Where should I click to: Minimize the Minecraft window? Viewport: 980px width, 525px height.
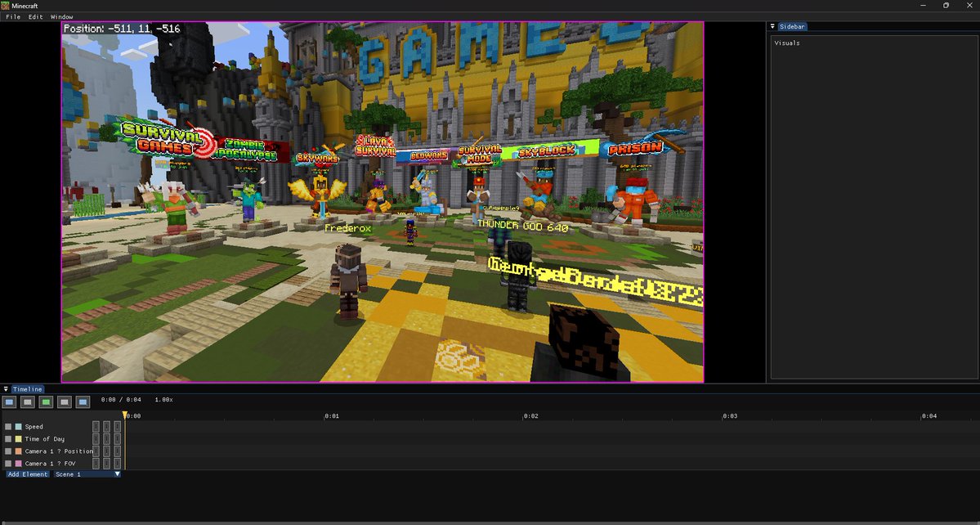click(924, 5)
